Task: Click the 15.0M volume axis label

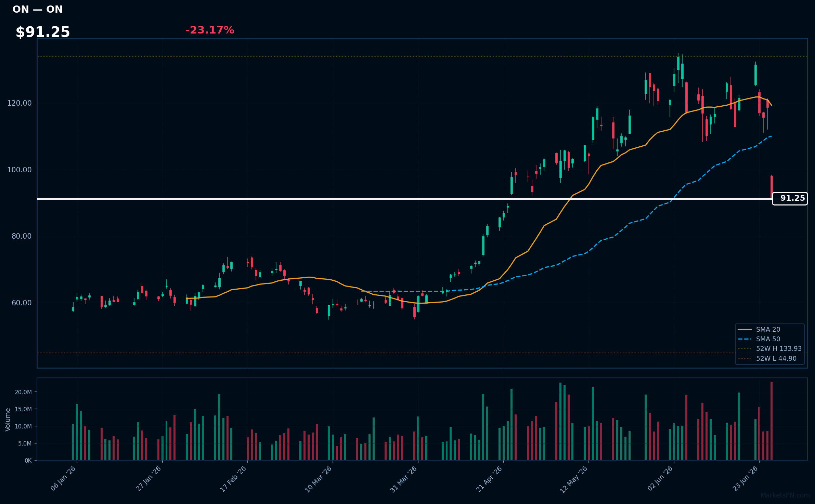Action: click(23, 409)
